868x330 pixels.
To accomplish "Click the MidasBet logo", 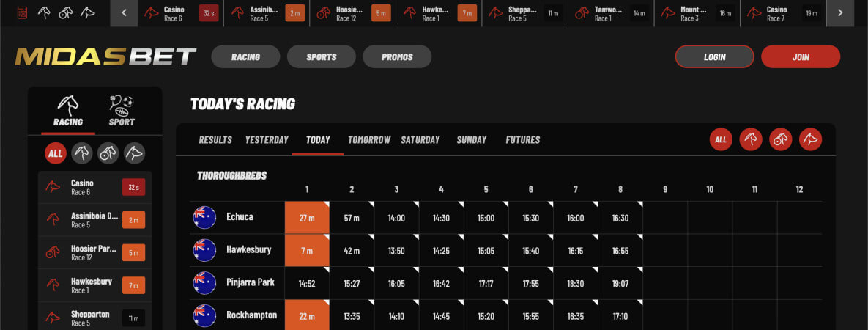I will [105, 56].
